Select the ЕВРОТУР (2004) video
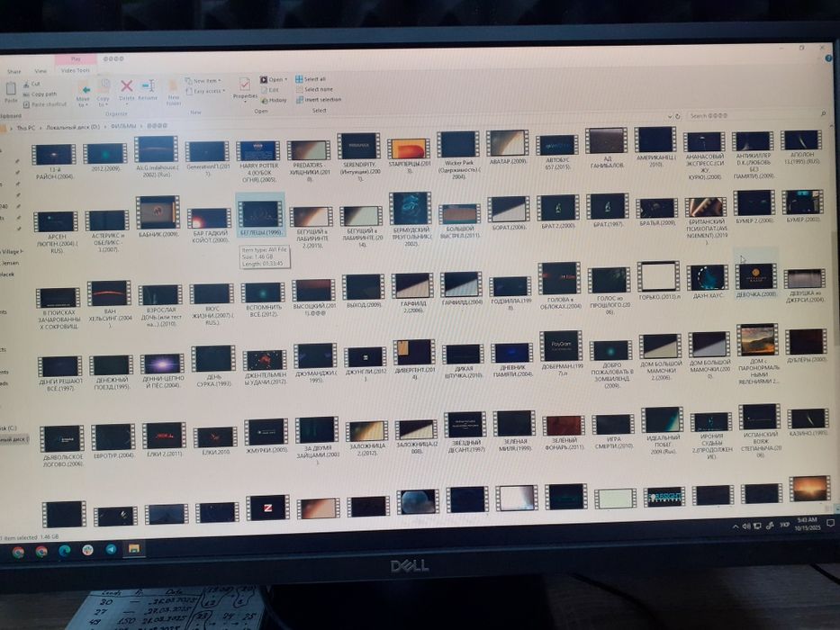This screenshot has height=630, width=840. click(113, 441)
